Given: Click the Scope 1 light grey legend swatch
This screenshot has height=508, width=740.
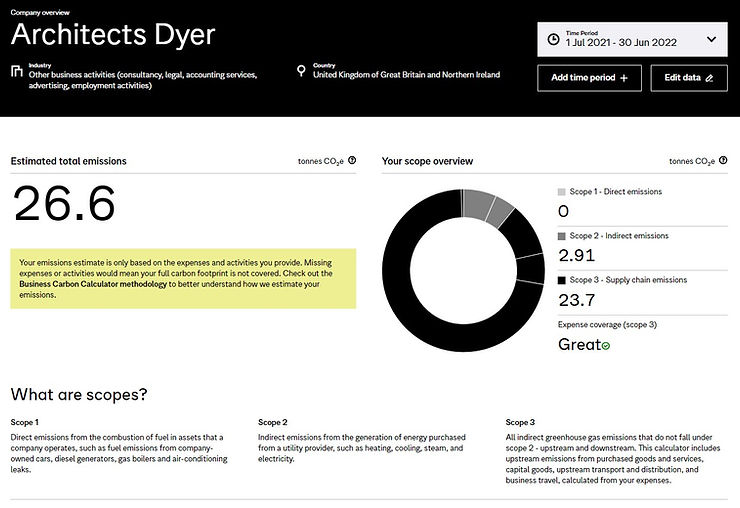Looking at the screenshot, I should coord(562,192).
